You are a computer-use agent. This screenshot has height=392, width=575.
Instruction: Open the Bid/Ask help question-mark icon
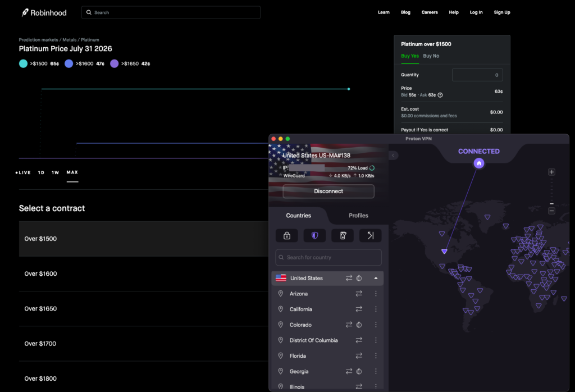pyautogui.click(x=440, y=95)
